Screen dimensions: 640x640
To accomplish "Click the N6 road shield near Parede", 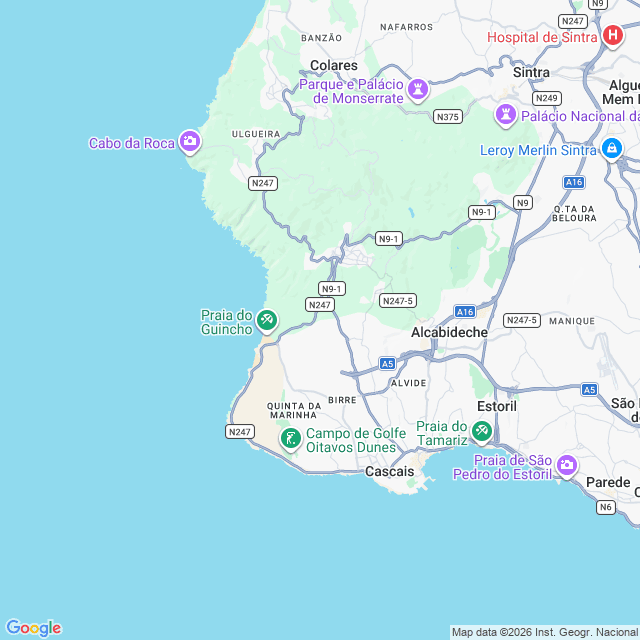I will point(606,507).
